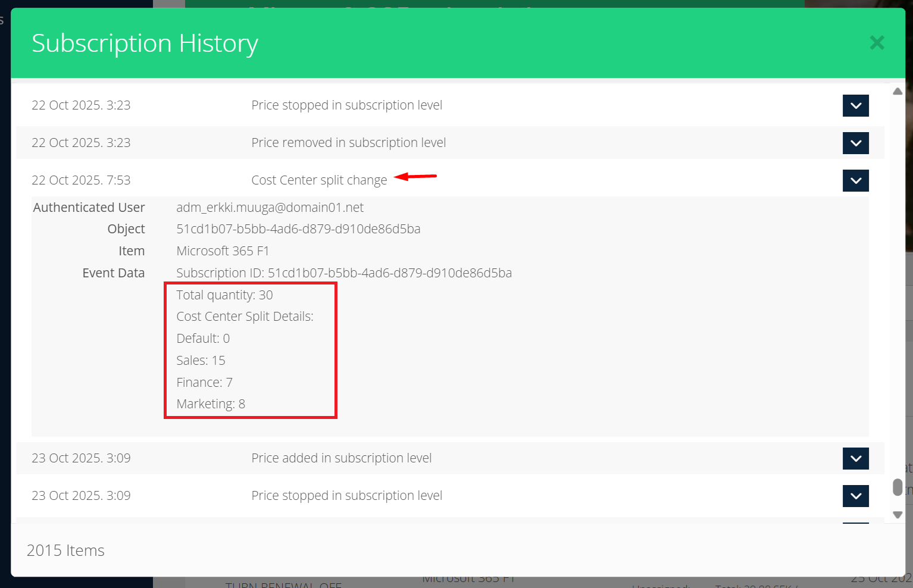Click the adm_erkki.muuga@domain01.net user email
Screen dimensions: 913x588
270,208
